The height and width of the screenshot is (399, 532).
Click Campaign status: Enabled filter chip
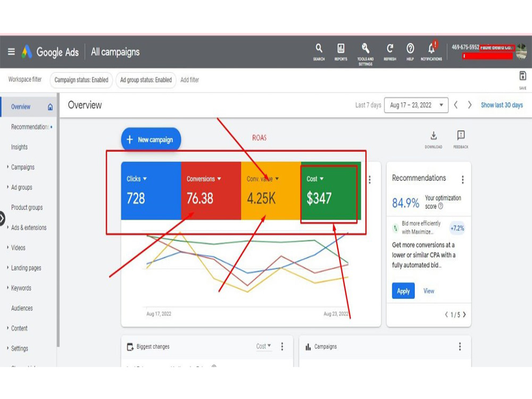81,80
